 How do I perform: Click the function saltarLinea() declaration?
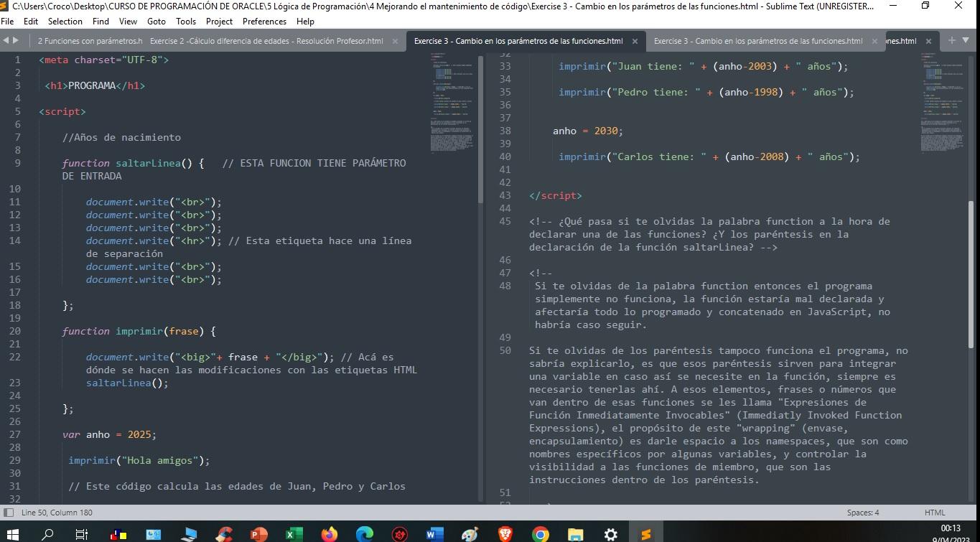(134, 163)
